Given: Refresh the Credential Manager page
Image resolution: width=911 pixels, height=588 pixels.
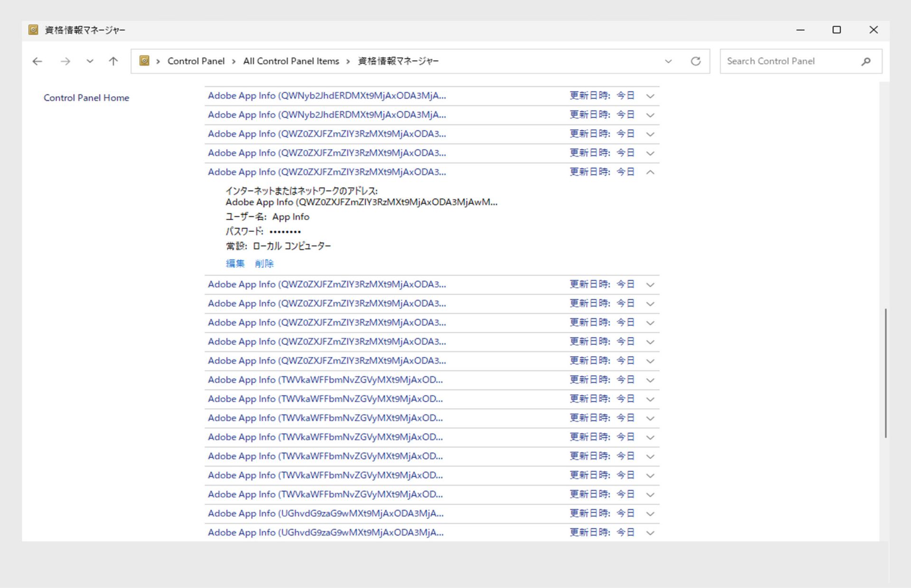Looking at the screenshot, I should 696,61.
